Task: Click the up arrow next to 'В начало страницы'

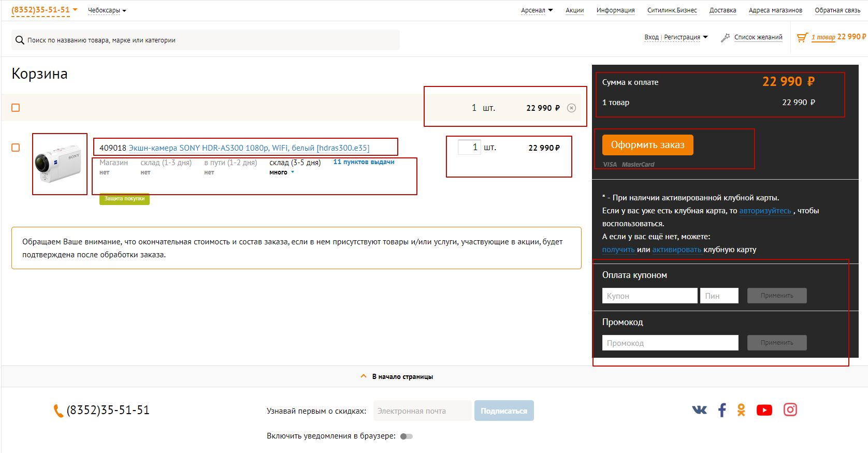Action: pos(364,376)
